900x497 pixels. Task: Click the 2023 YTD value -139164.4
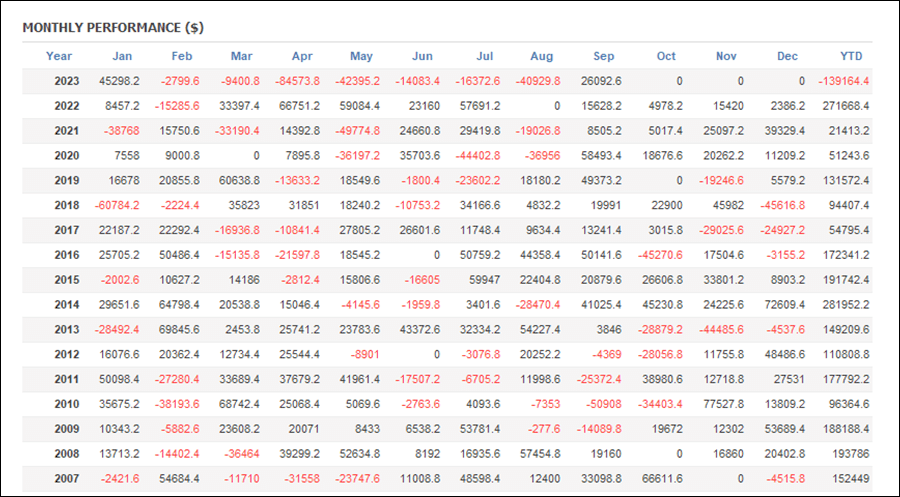click(x=844, y=81)
